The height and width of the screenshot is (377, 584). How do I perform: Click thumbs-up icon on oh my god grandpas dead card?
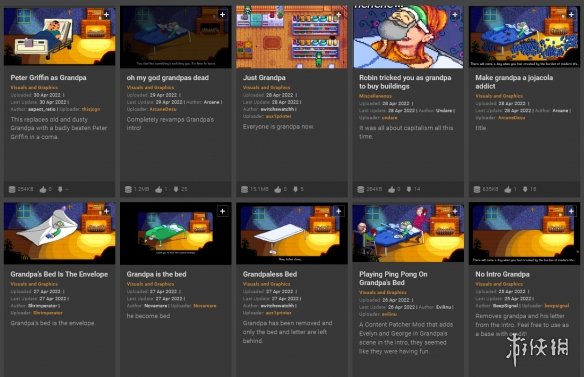[159, 189]
